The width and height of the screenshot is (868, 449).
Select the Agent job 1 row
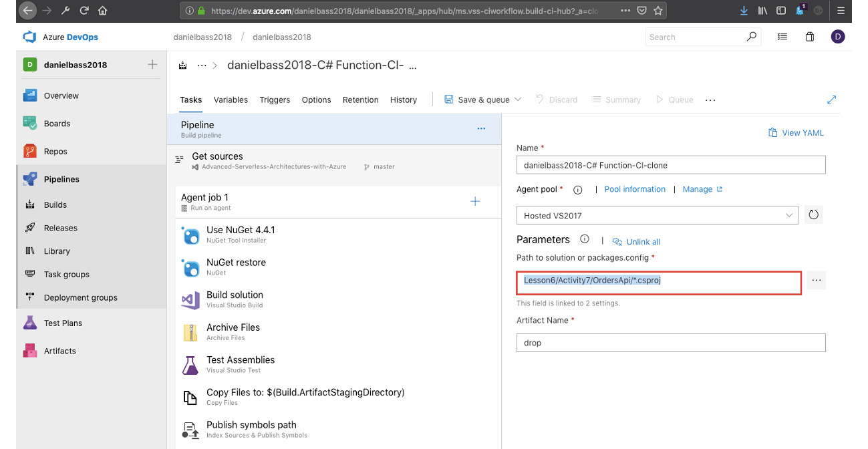(338, 202)
